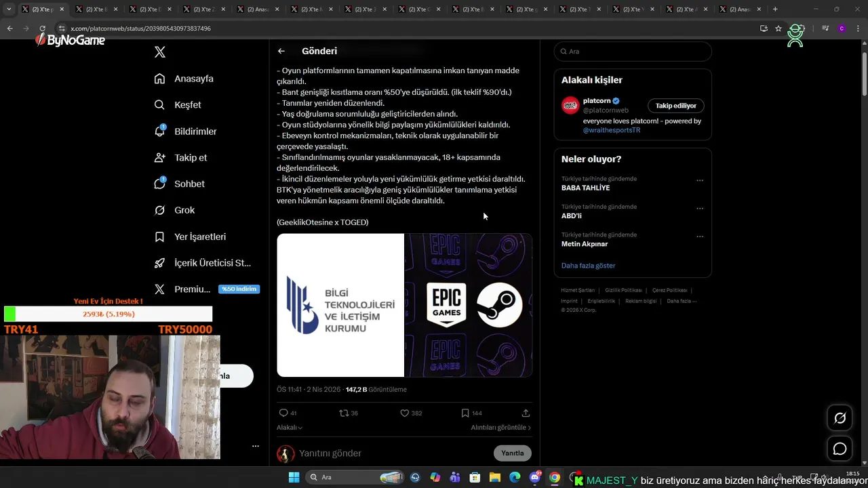Open options for Metin Akpınar trend

tap(700, 237)
